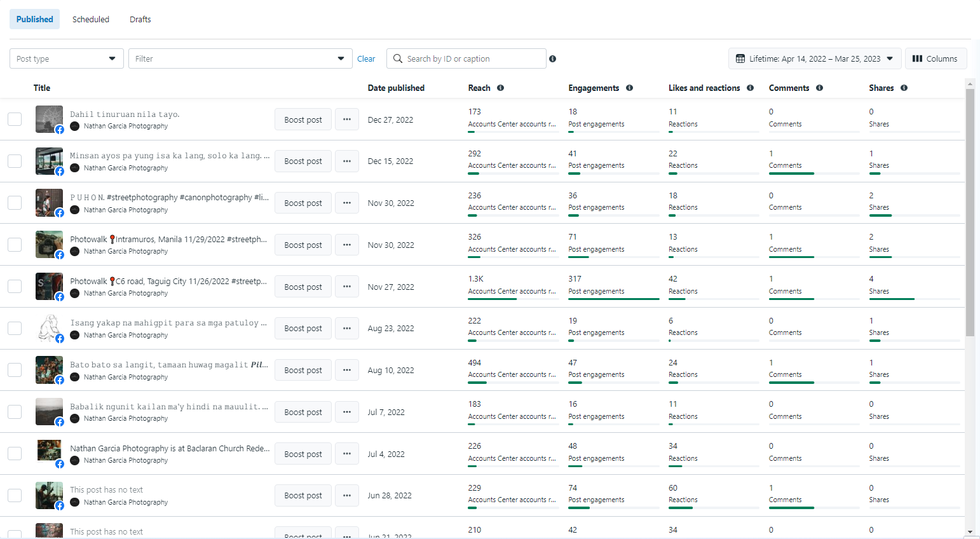This screenshot has height=539, width=980.
Task: Click the 'This post has no text' Jun 28 title
Action: point(106,489)
